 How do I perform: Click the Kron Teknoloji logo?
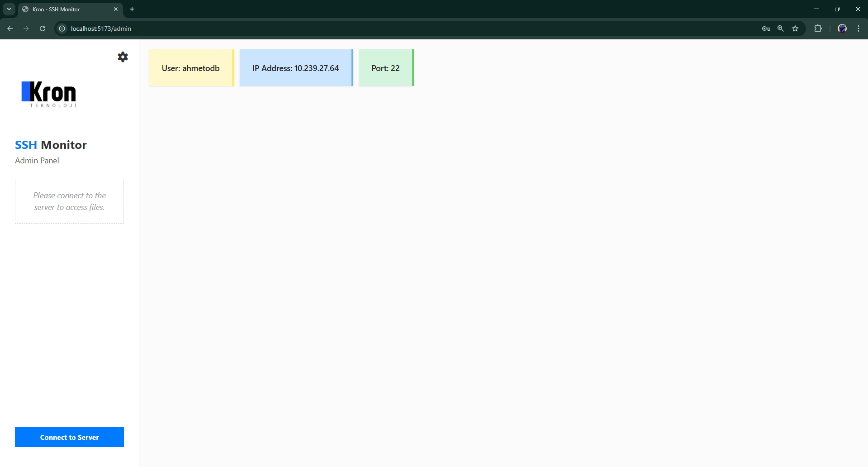click(48, 95)
